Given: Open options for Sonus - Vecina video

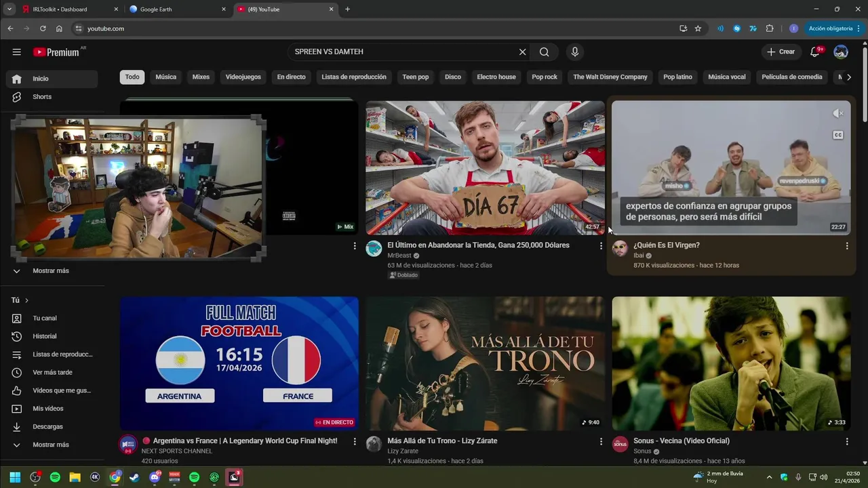Looking at the screenshot, I should [847, 441].
